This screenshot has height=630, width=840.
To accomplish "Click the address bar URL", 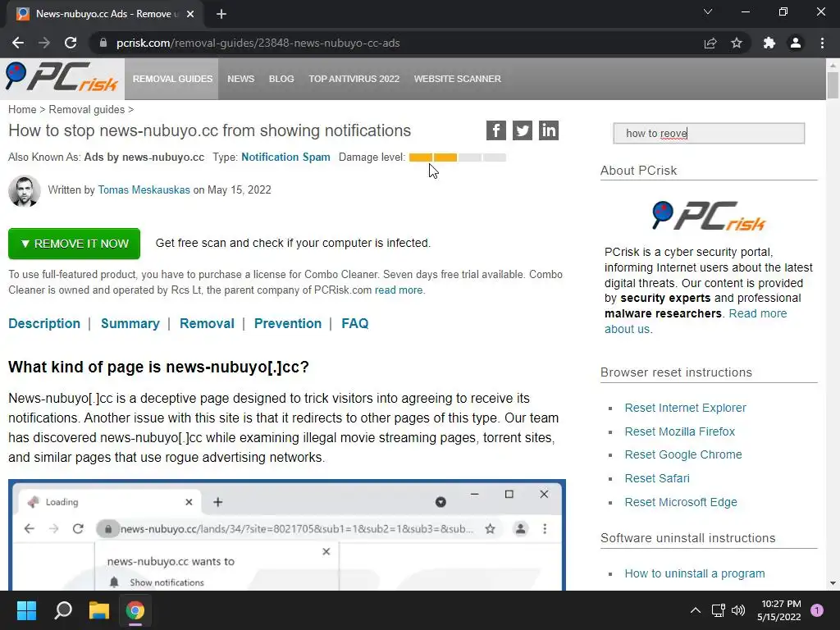I will pyautogui.click(x=258, y=43).
